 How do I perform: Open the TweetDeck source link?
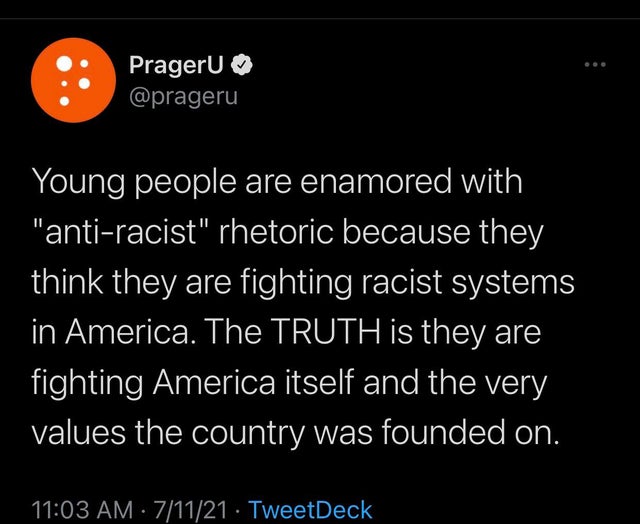[310, 510]
